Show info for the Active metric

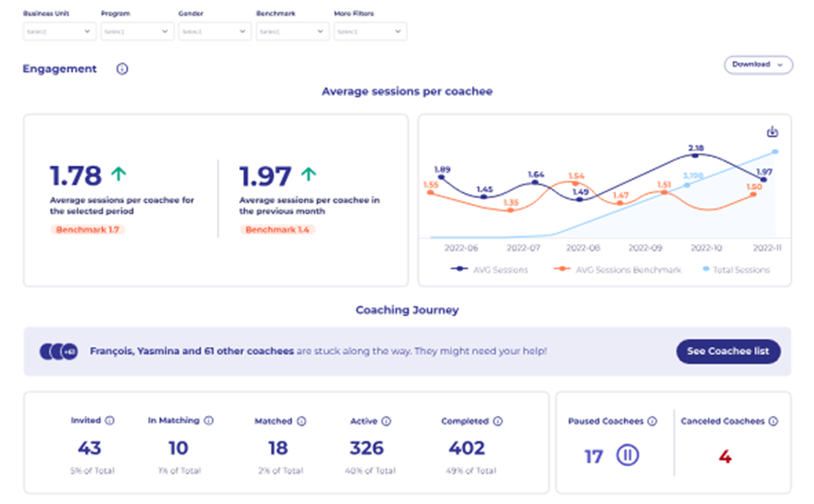[386, 421]
